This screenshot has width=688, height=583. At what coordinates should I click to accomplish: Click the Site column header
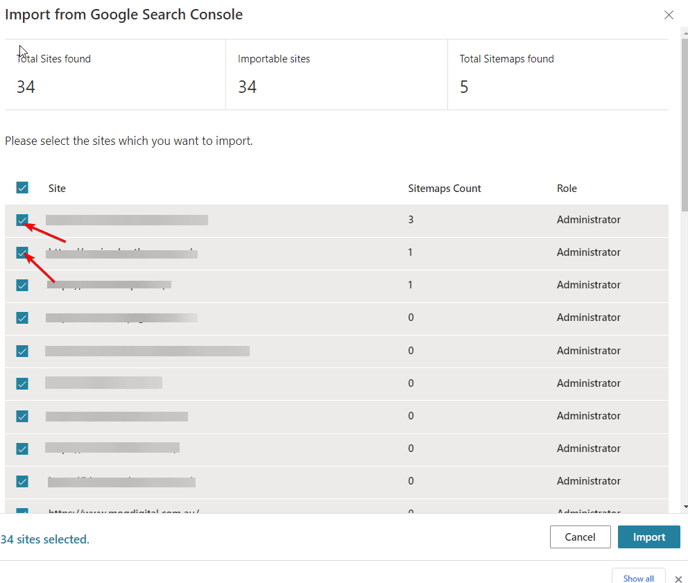pos(57,188)
